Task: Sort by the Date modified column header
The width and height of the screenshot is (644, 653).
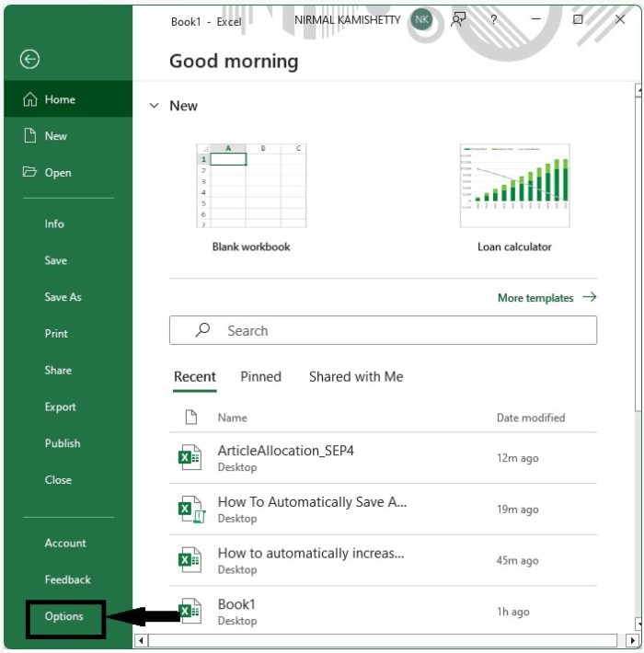Action: pos(531,418)
